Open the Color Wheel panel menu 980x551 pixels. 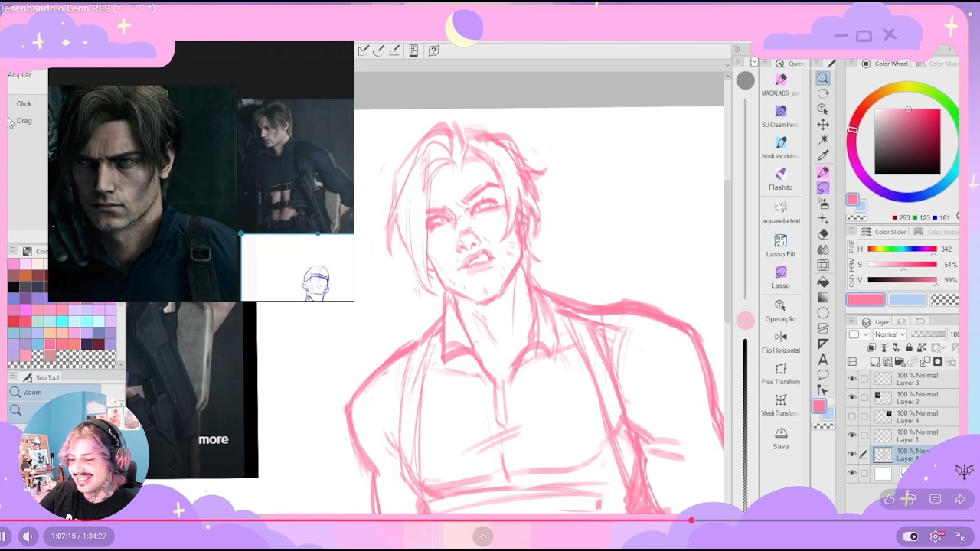coord(851,64)
